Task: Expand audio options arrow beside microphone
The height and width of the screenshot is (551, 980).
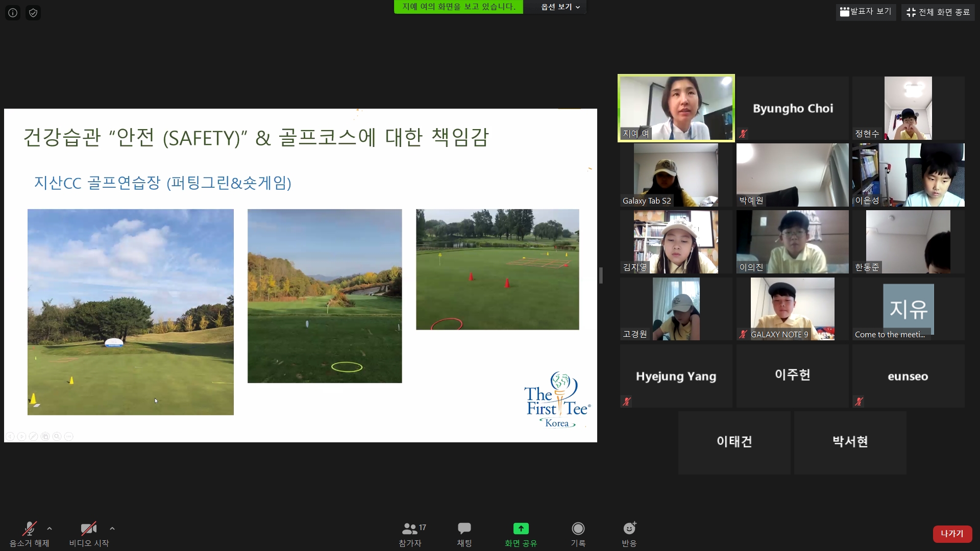Action: click(x=50, y=529)
